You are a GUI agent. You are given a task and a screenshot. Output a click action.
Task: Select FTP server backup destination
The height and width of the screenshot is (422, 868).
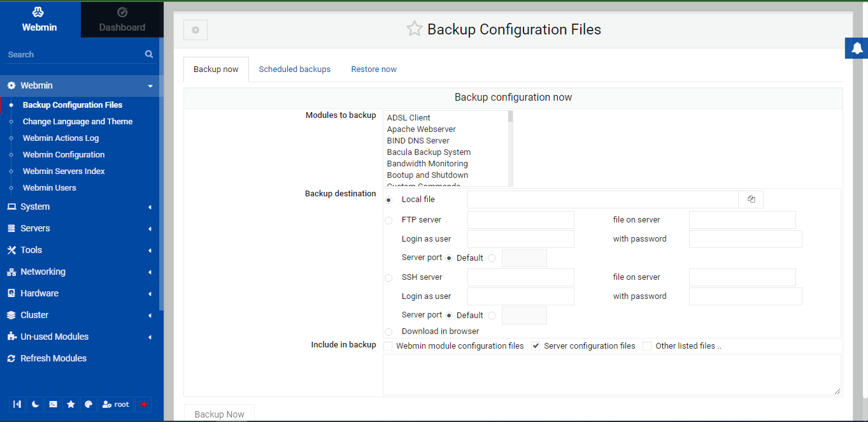[x=388, y=221]
